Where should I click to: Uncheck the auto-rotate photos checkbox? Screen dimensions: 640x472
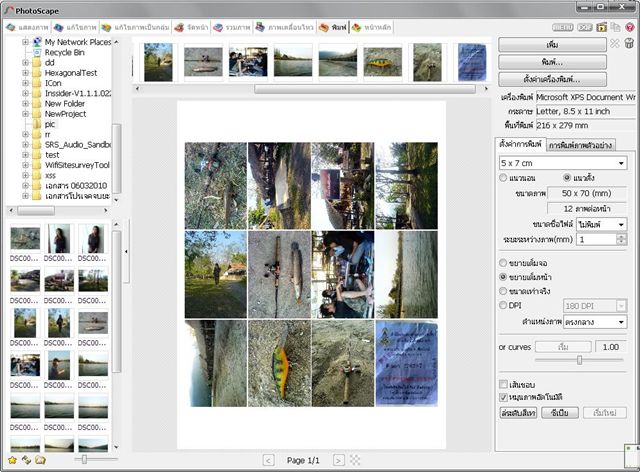click(504, 397)
